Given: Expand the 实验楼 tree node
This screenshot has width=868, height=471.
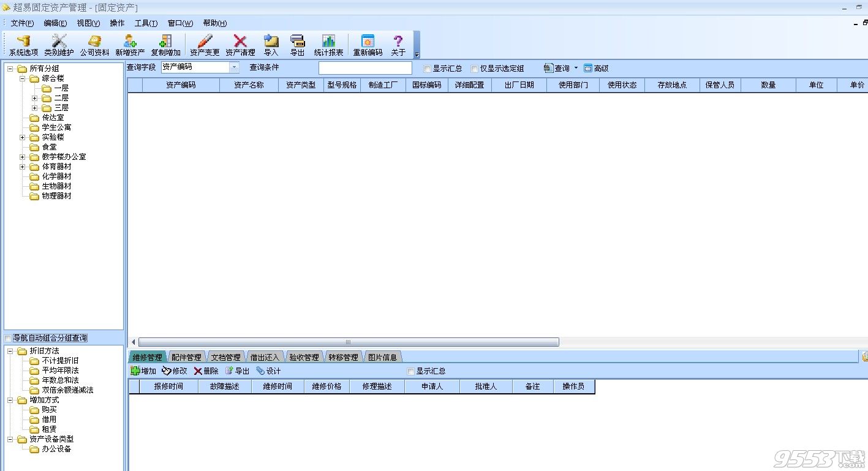Looking at the screenshot, I should click(x=23, y=137).
